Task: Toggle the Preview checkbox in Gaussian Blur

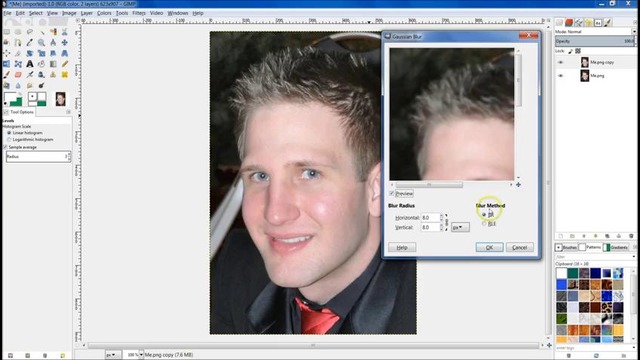Action: tap(391, 193)
